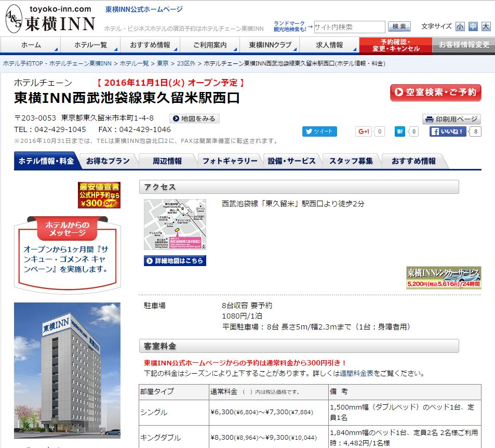Open the 東横INNクラブ nav menu
The image size is (495, 448).
[270, 45]
